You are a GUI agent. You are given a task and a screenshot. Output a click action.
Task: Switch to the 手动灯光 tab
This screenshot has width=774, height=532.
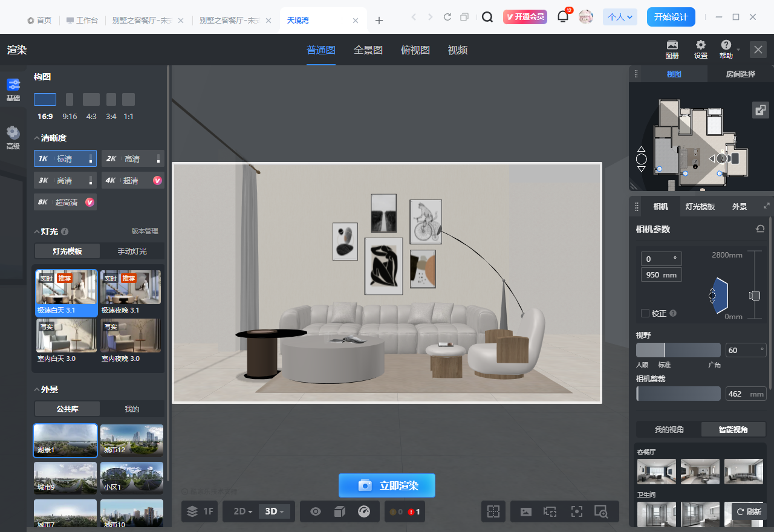[x=132, y=251]
